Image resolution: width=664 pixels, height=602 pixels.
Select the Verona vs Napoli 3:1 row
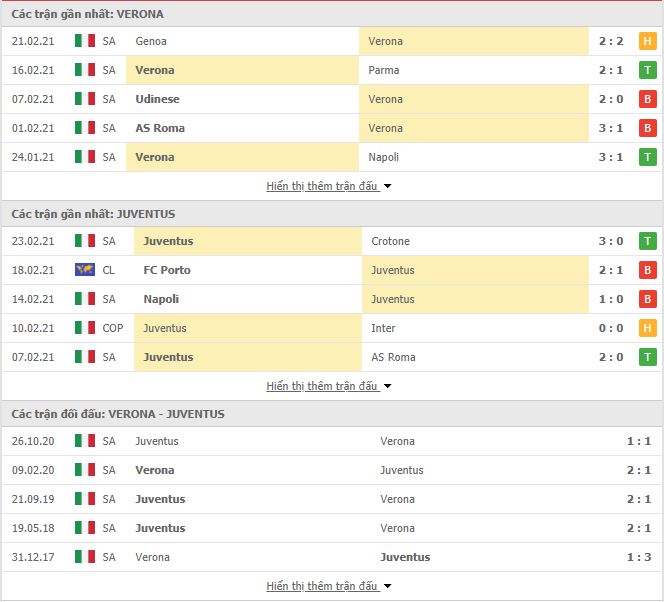(x=332, y=157)
